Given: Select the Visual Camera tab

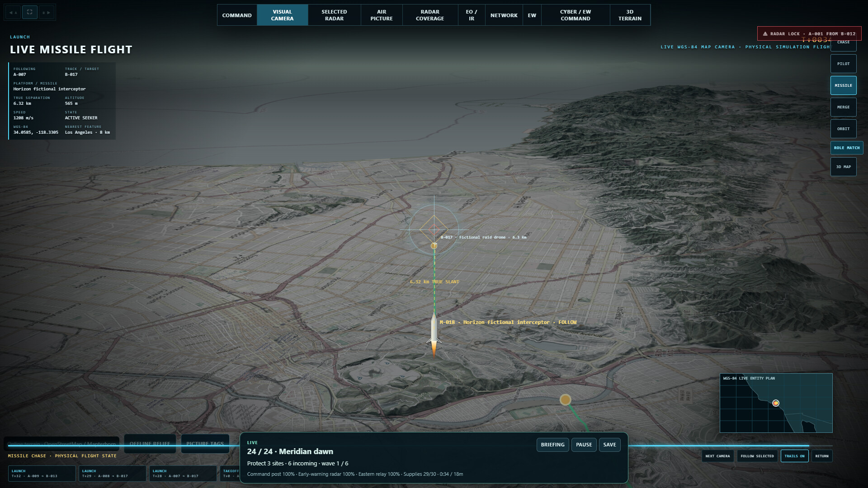Looking at the screenshot, I should pyautogui.click(x=283, y=15).
